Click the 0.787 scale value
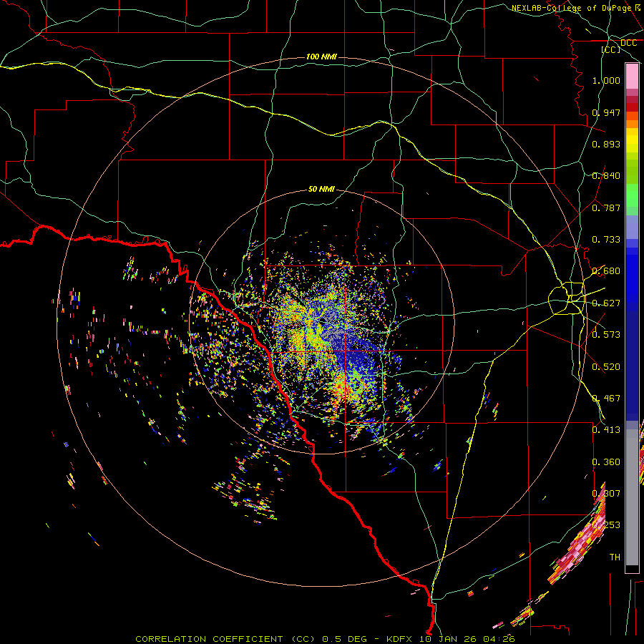Image resolution: width=644 pixels, height=644 pixels. tap(606, 208)
